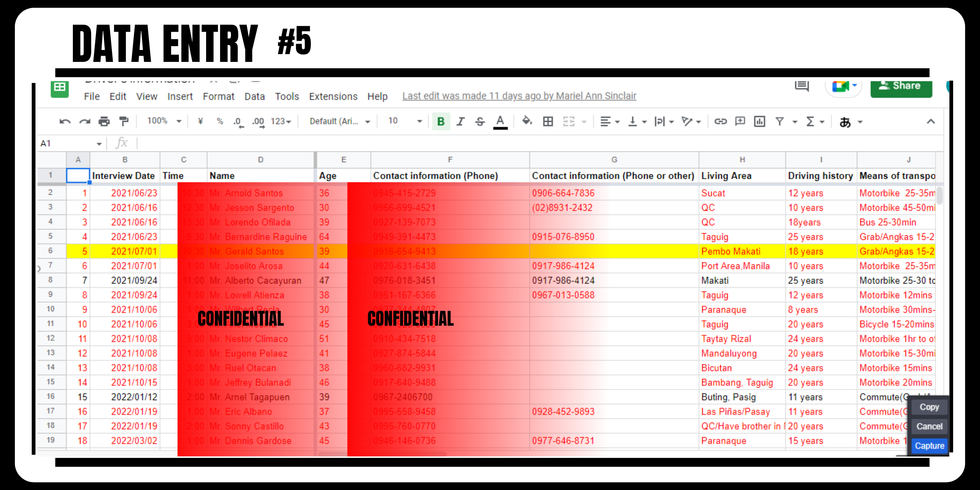
Task: Select the paint format roller icon
Action: (x=124, y=122)
